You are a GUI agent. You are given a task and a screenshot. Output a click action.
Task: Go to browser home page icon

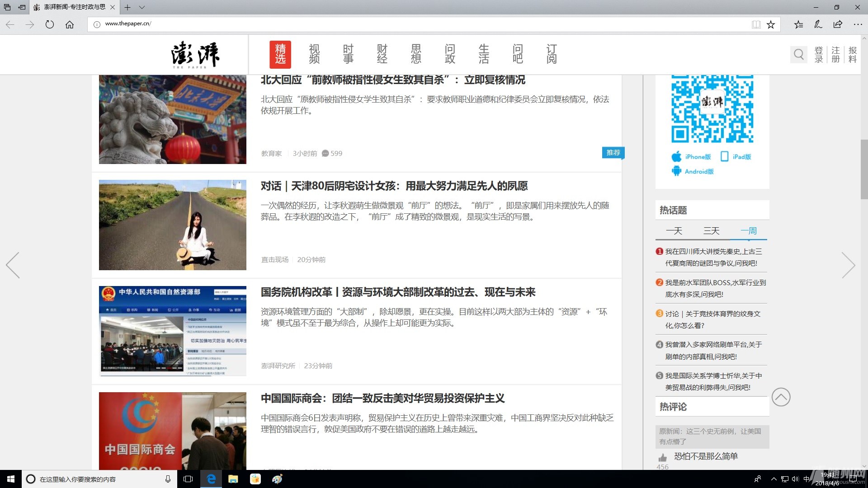[70, 24]
